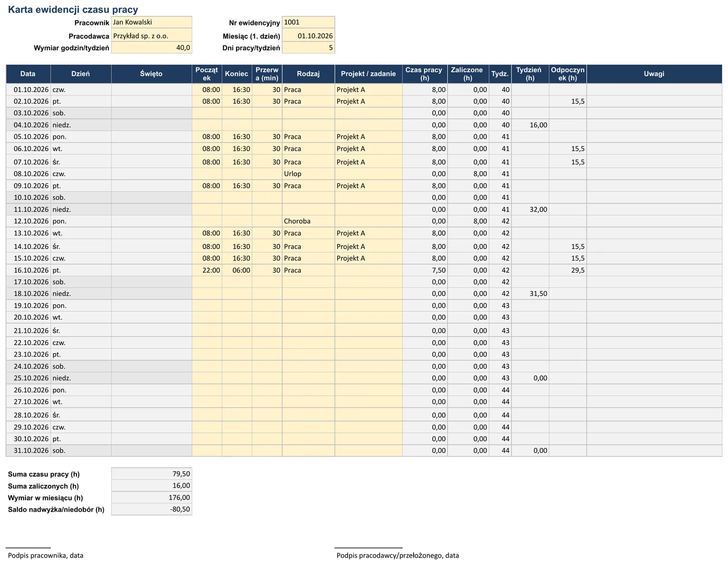Click the Karta ewidencji czasu pracy title
The width and height of the screenshot is (728, 565).
click(x=73, y=10)
